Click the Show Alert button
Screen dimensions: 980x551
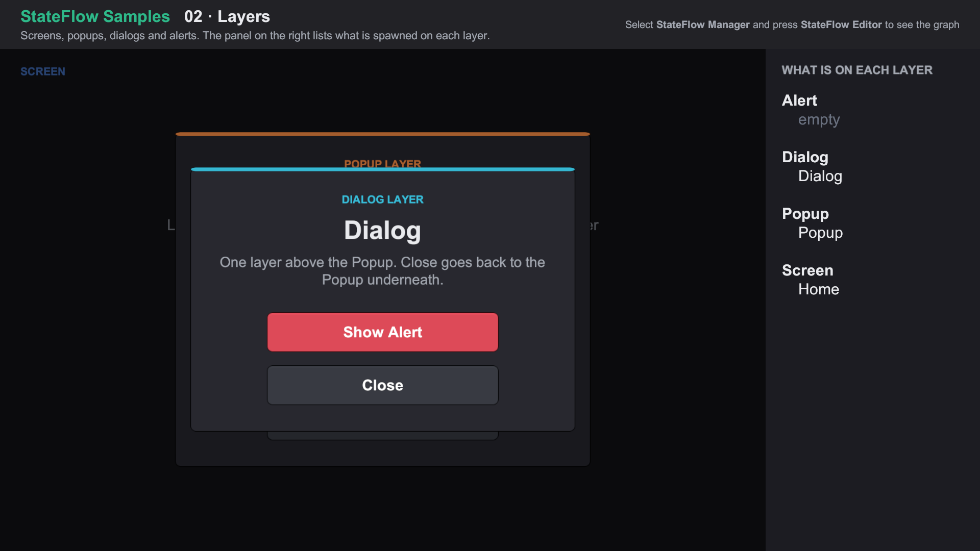(x=382, y=332)
